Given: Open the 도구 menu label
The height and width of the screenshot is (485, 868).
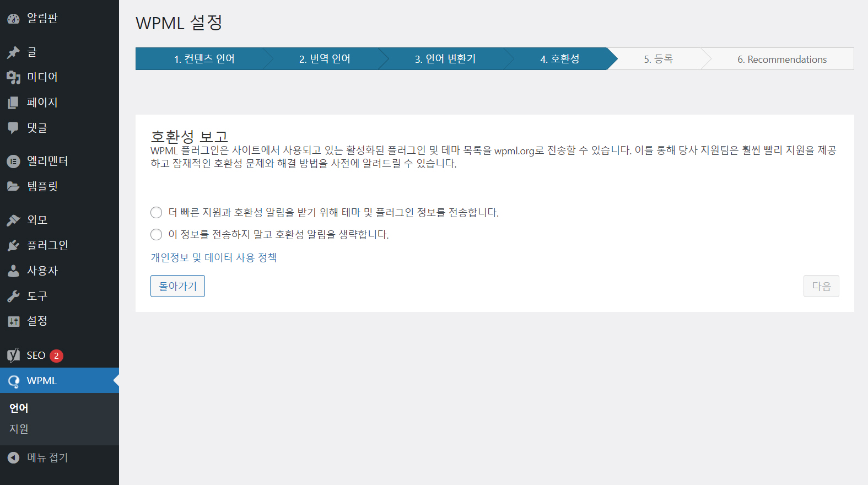Looking at the screenshot, I should 37,296.
